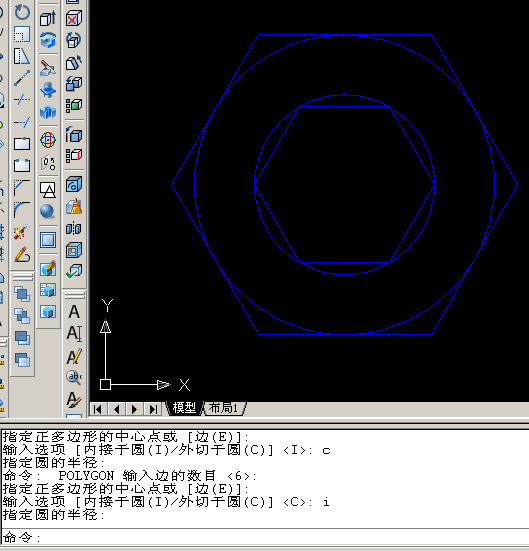Screen dimensions: 529x551
Task: Click the 命令 command line input
Action: 264,537
